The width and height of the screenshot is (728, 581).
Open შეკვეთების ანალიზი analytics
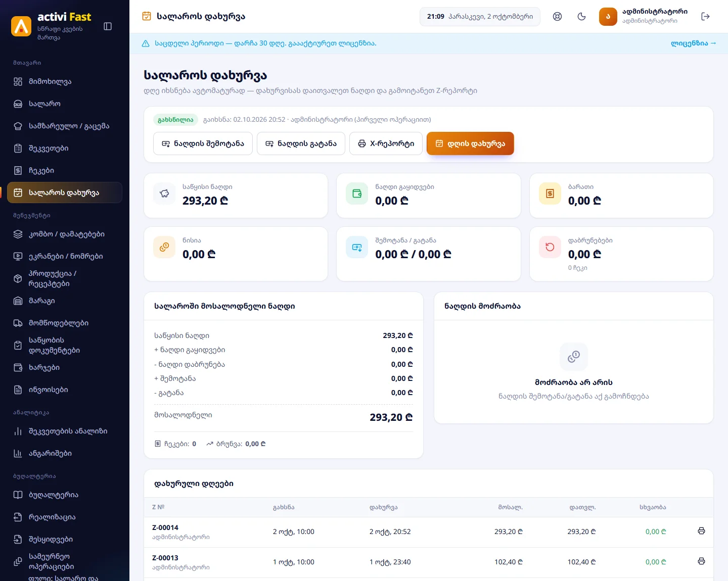(x=65, y=431)
